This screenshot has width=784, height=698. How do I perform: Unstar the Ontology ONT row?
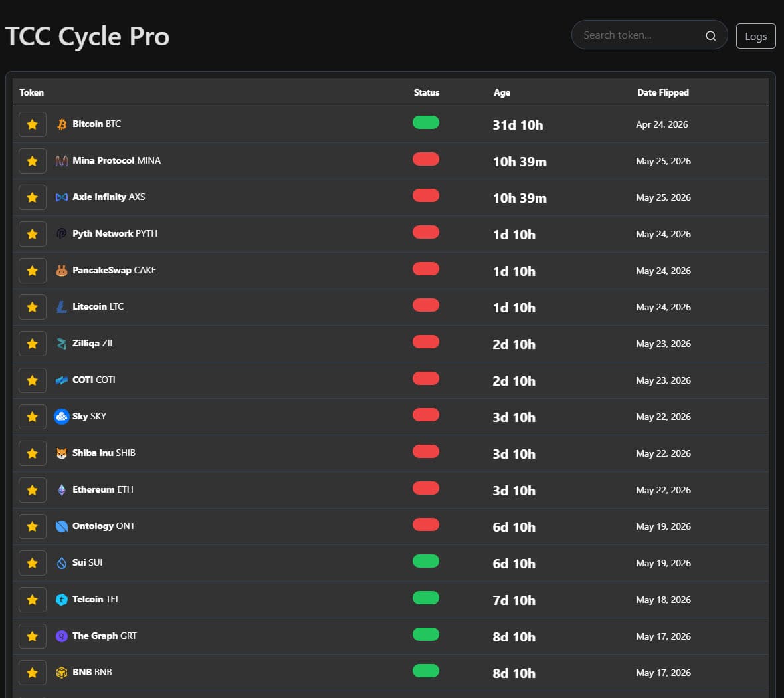pos(33,526)
